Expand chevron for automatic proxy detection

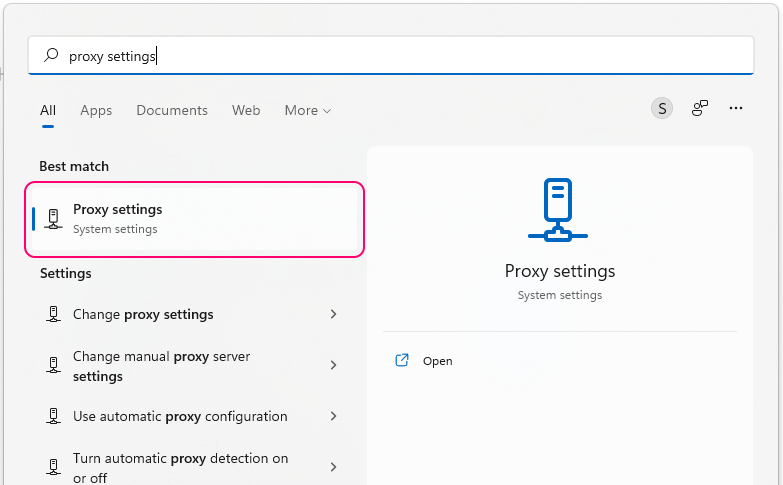(333, 467)
